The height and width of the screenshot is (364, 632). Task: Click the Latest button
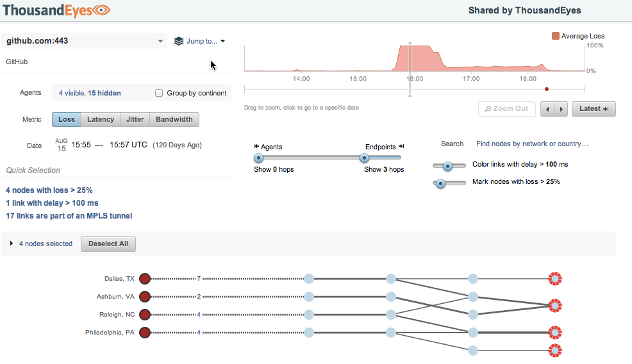tap(593, 109)
